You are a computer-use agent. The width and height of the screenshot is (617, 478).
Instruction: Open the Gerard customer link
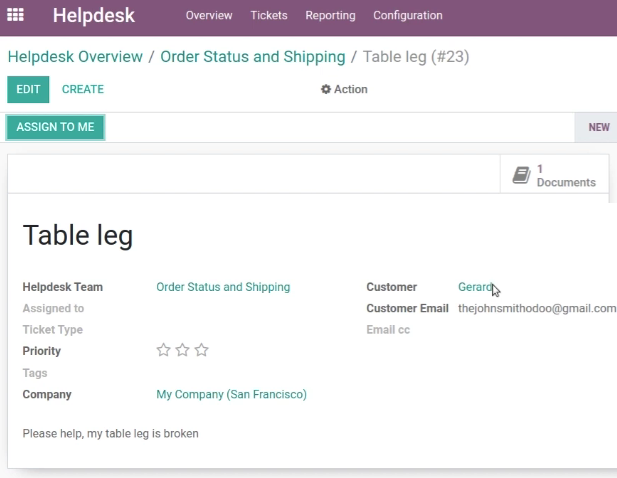(x=475, y=287)
